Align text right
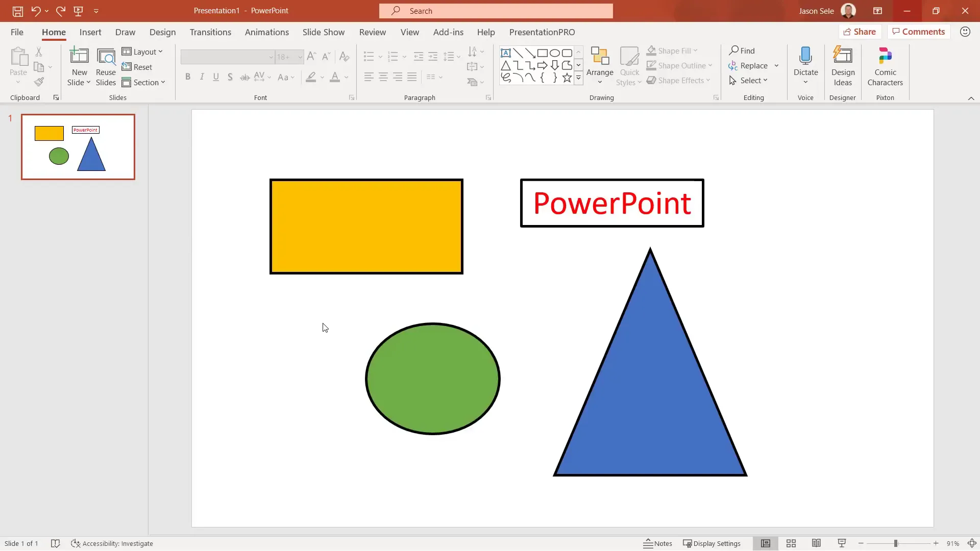Image resolution: width=980 pixels, height=551 pixels. coord(398,77)
